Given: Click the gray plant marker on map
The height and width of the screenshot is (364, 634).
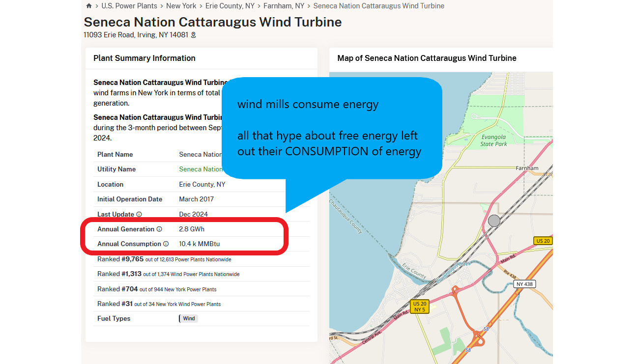Looking at the screenshot, I should [494, 221].
